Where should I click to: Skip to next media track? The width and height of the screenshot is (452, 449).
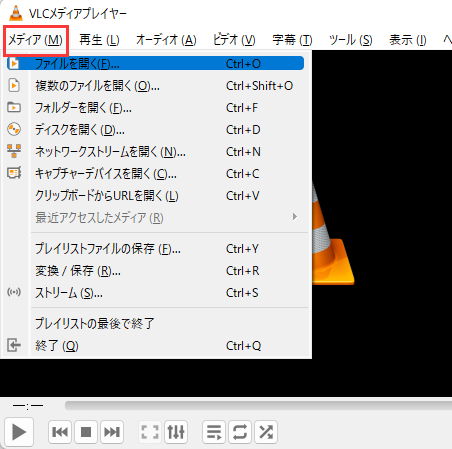pyautogui.click(x=112, y=432)
